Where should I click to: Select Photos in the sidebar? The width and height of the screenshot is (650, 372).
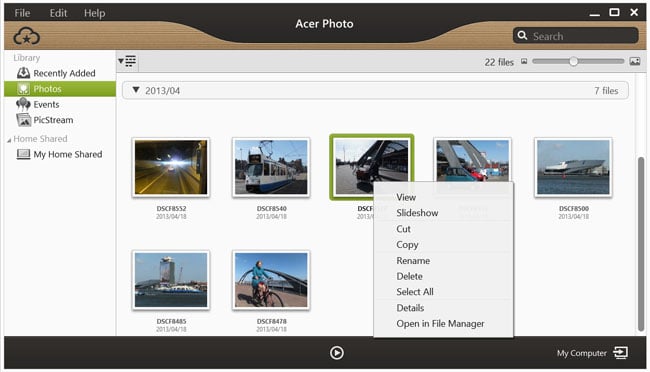[x=60, y=89]
